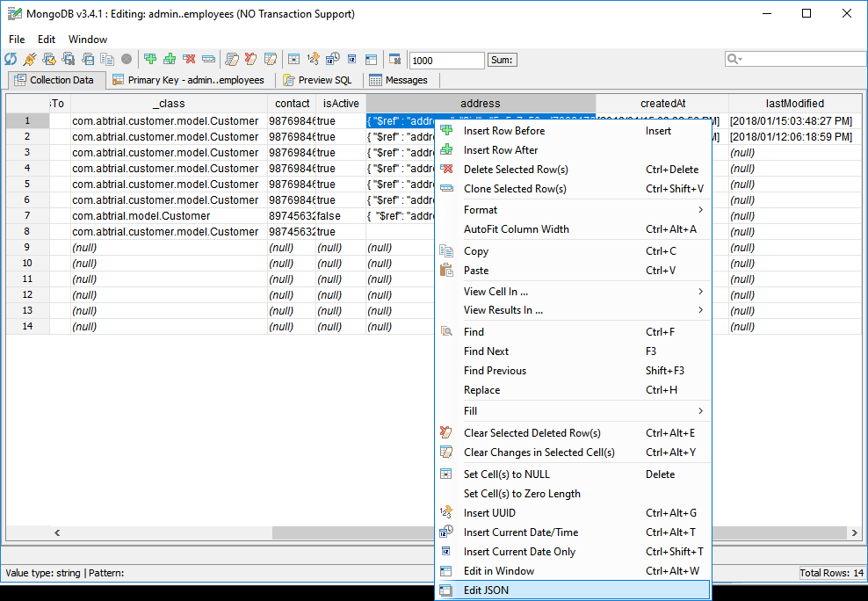Screen dimensions: 868x601
Task: Select Set Cell(s) to Zero Length
Action: click(x=575, y=494)
